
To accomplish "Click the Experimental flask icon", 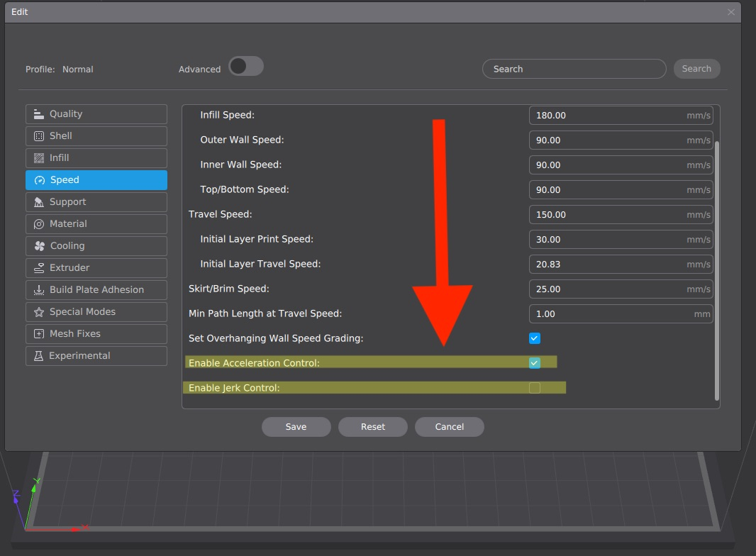I will click(x=39, y=356).
